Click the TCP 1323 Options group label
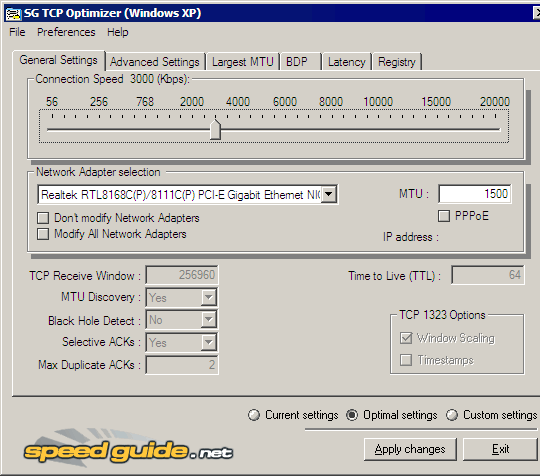Screen dimensions: 540x476 [442, 315]
